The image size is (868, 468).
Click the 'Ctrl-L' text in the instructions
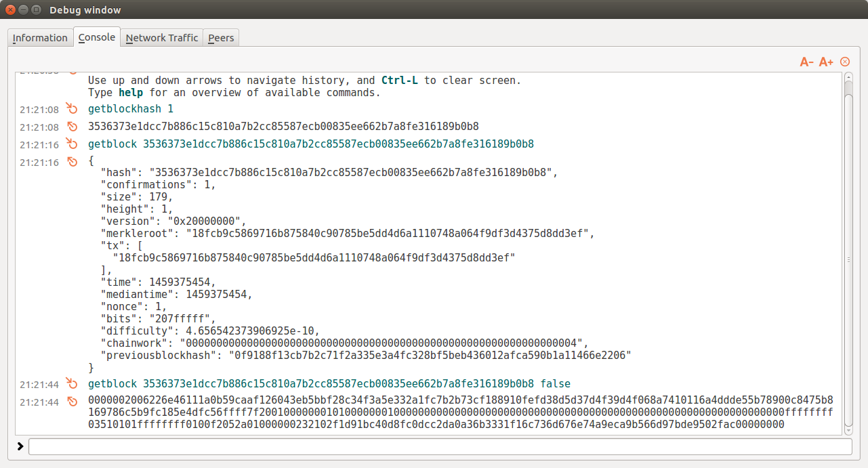400,81
